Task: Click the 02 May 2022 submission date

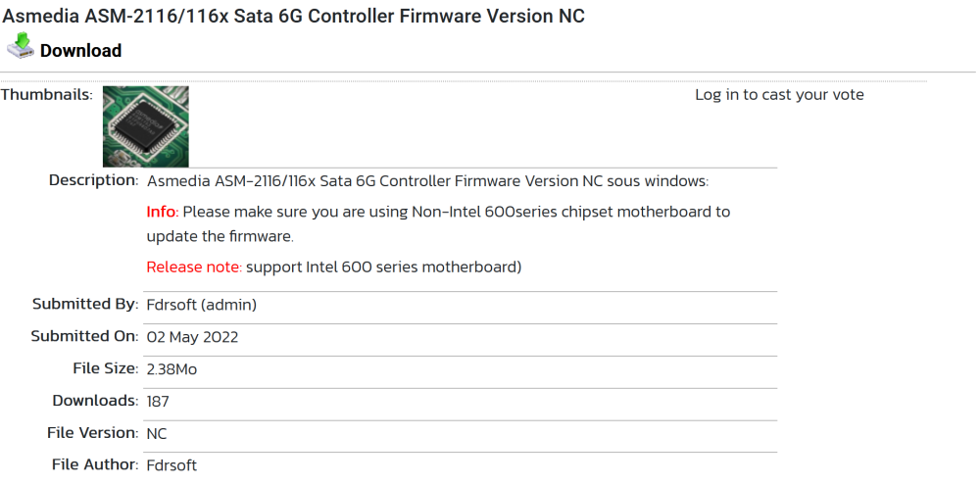Action: click(x=192, y=337)
